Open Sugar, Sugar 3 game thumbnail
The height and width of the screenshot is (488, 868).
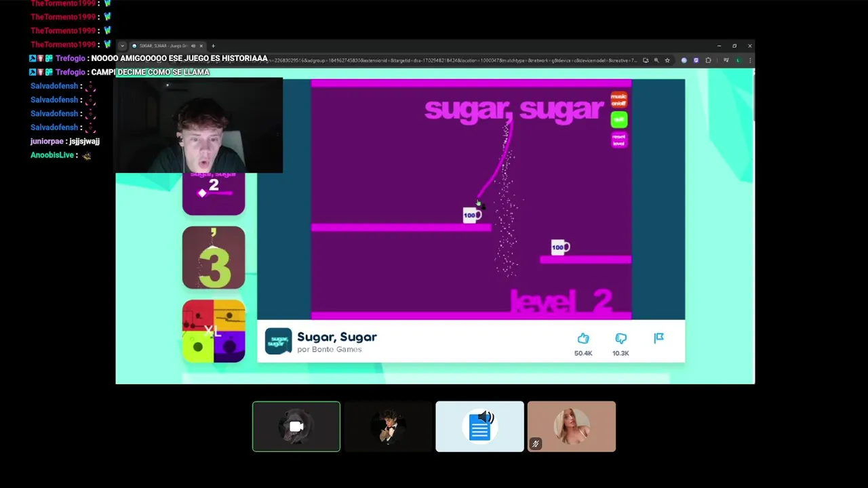click(x=214, y=258)
